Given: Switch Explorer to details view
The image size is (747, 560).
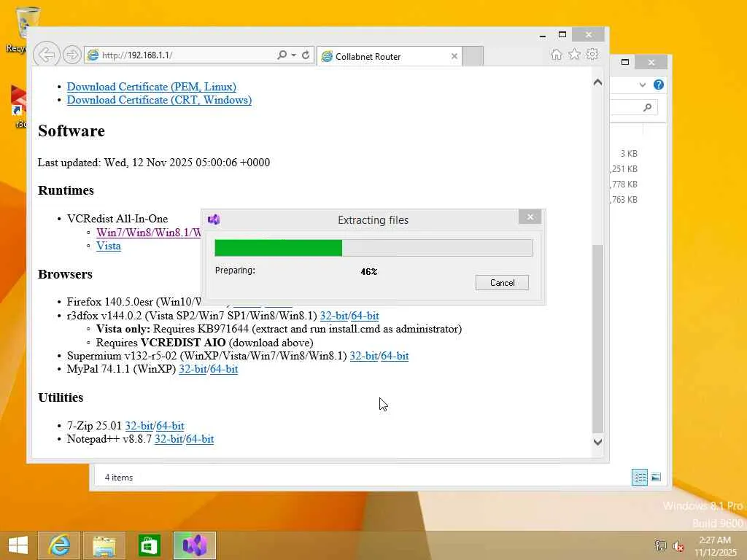Looking at the screenshot, I should tap(639, 477).
